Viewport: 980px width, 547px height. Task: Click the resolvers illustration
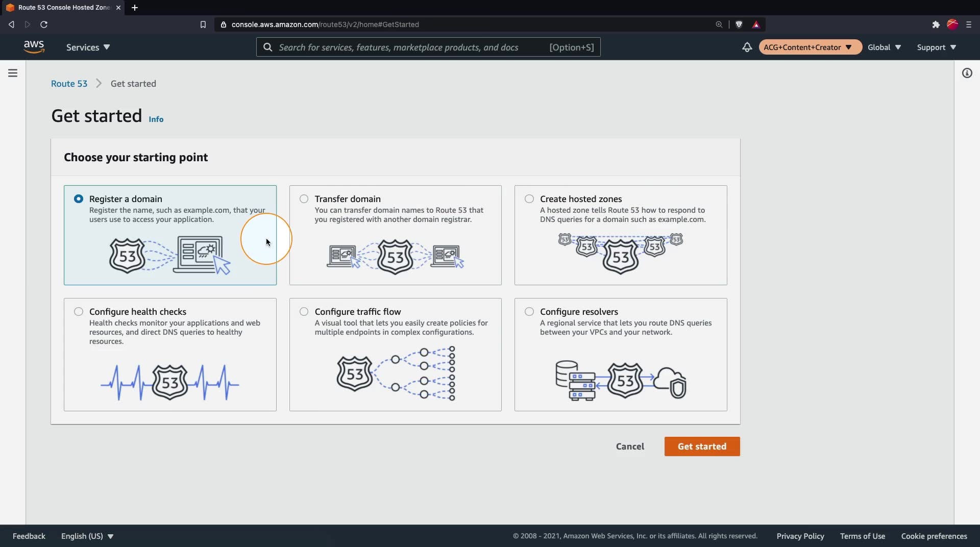621,381
